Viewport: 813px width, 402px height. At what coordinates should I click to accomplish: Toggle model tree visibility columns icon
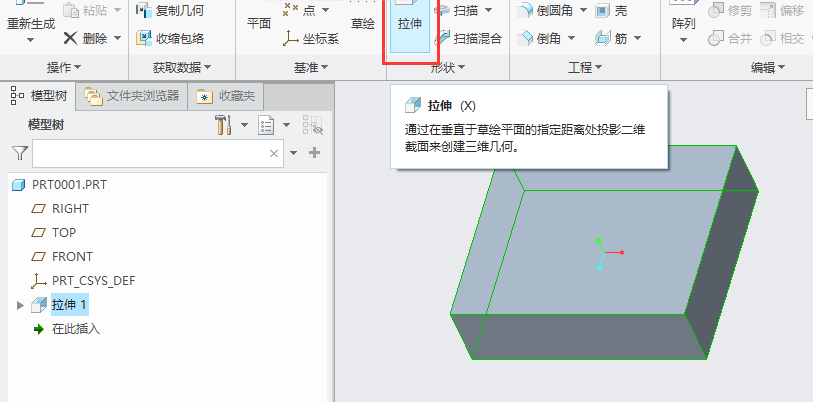tap(313, 125)
